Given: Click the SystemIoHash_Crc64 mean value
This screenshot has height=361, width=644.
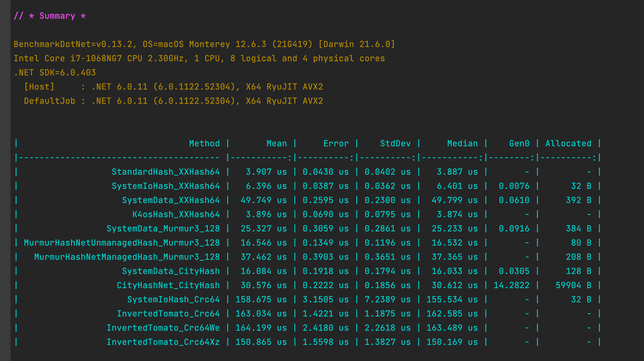Looking at the screenshot, I should tap(261, 300).
